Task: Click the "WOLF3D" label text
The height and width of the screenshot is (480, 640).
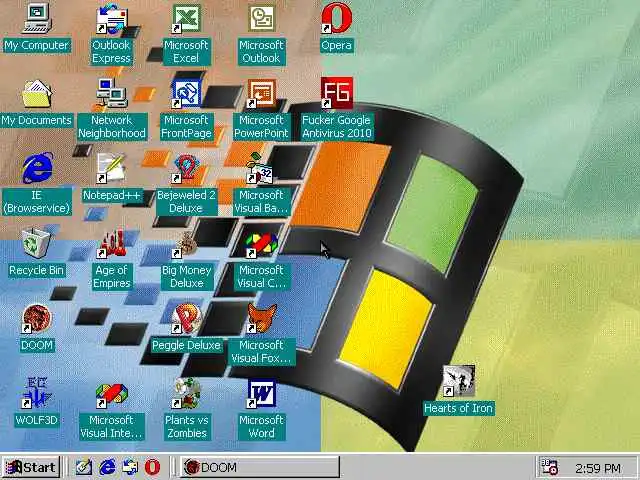Action: (37, 420)
